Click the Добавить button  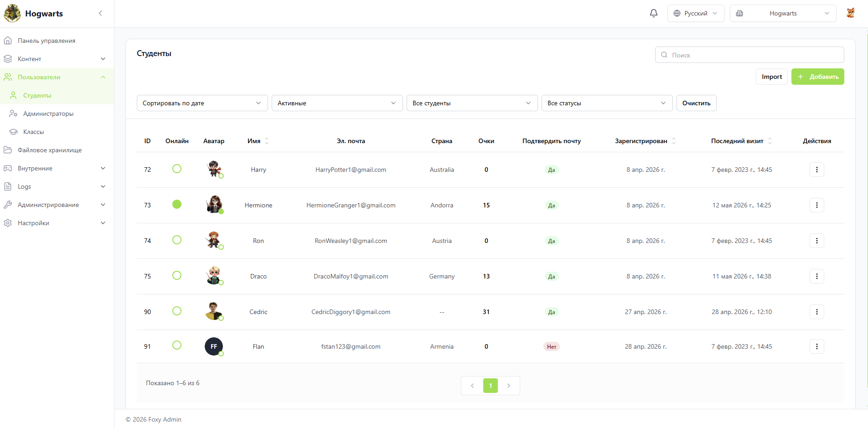click(x=818, y=77)
